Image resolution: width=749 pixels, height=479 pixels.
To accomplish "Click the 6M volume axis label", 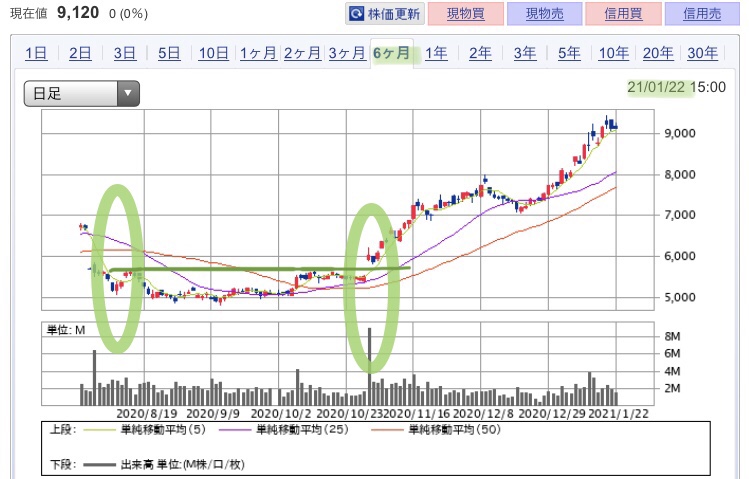I will (x=672, y=353).
